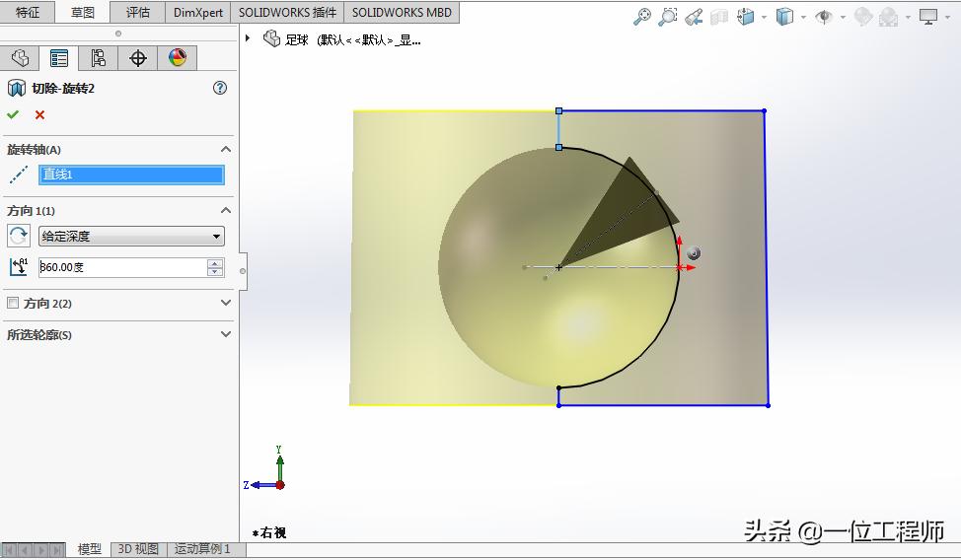Screen dimensions: 961x560
Task: Open the FeatureManager design tree tab
Action: (x=20, y=58)
